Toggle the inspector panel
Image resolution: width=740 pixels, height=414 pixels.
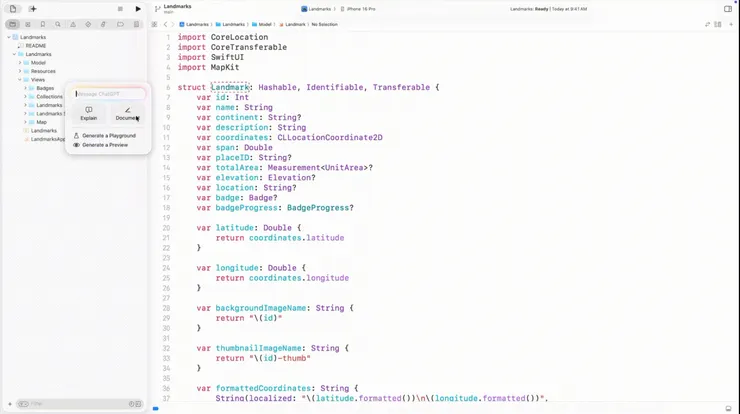click(727, 8)
